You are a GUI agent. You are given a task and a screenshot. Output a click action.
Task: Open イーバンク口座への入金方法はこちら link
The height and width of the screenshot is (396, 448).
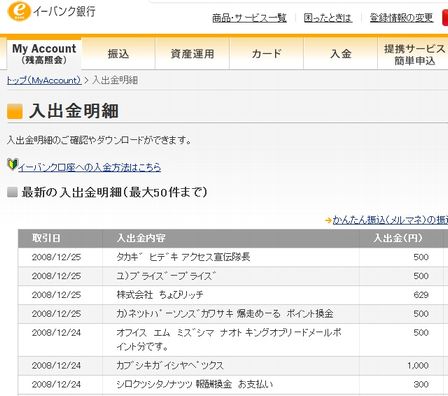coord(89,167)
